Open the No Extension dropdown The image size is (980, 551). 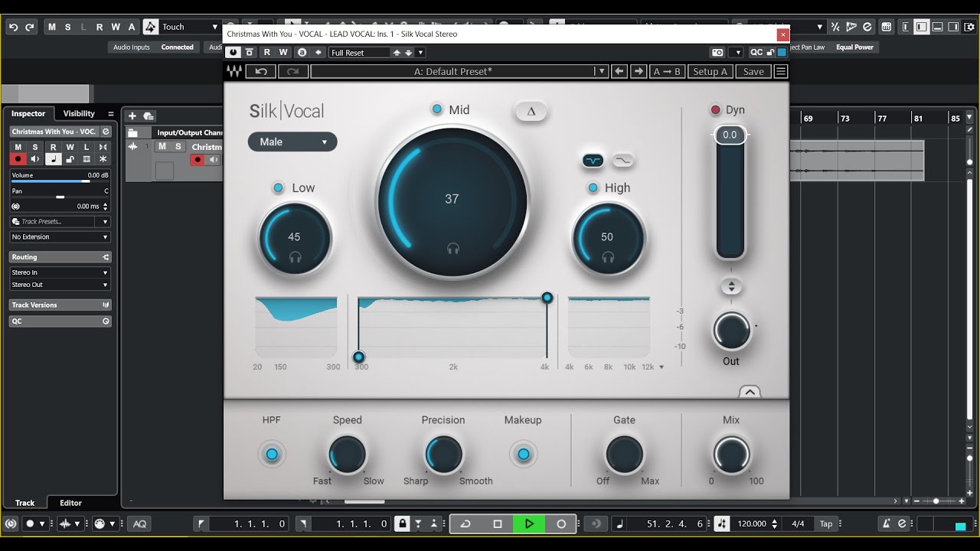pos(60,237)
